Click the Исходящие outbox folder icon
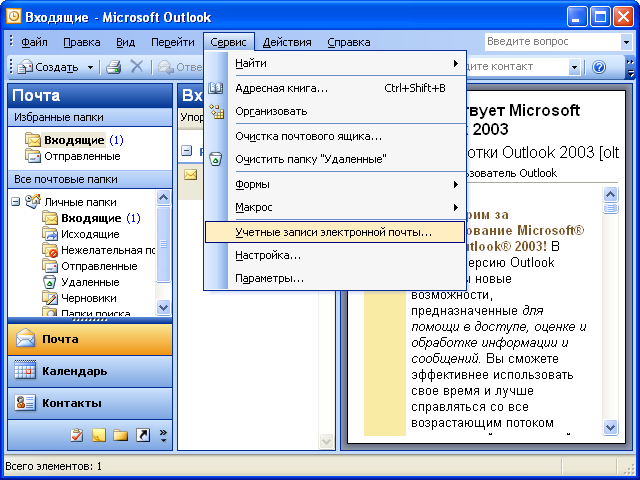 [x=50, y=234]
